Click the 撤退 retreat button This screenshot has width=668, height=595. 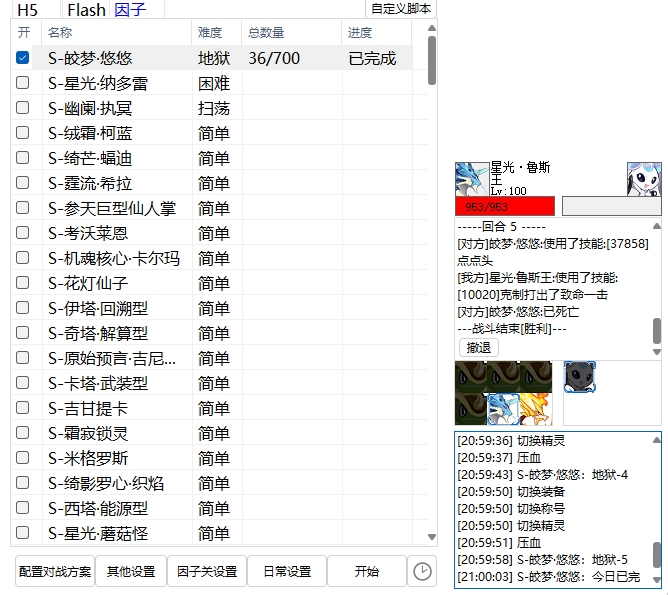pyautogui.click(x=479, y=347)
